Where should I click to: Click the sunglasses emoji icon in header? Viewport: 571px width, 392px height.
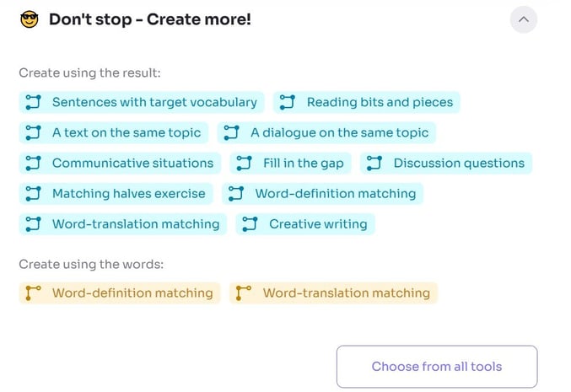coord(30,19)
